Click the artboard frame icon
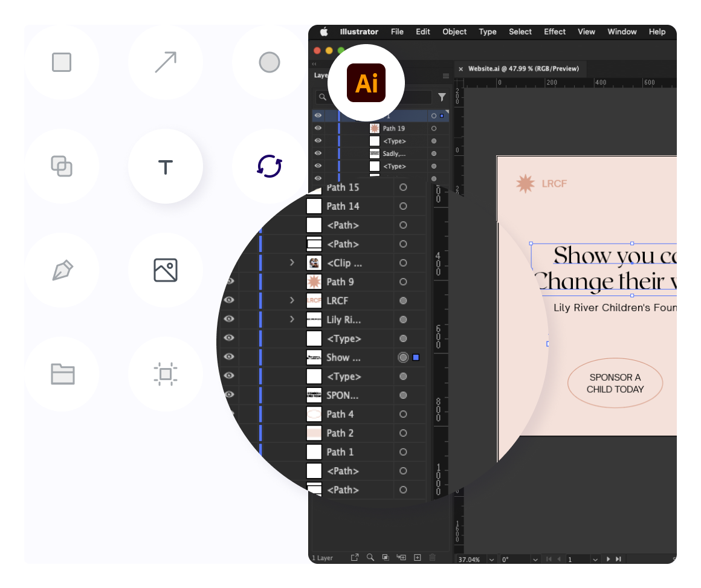Viewport: 701px width, 588px height. [165, 374]
